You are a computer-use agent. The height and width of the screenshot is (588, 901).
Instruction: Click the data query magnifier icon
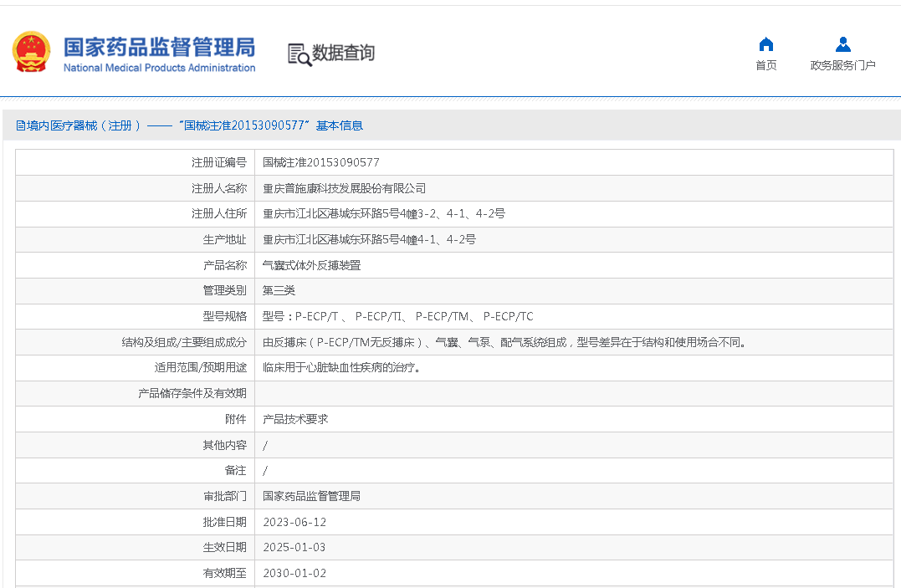299,54
